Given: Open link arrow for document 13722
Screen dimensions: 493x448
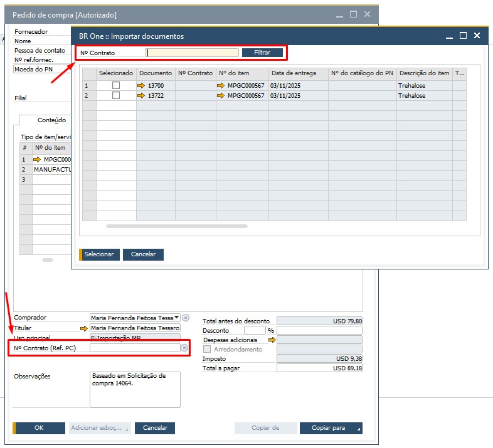Looking at the screenshot, I should [142, 96].
